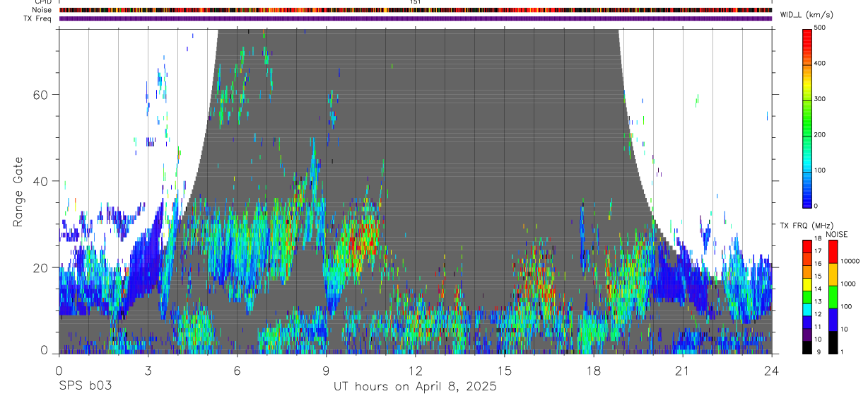Click the cyan 12 MHz block in TX FRQ bar
This screenshot has width=868, height=401.
coord(808,309)
